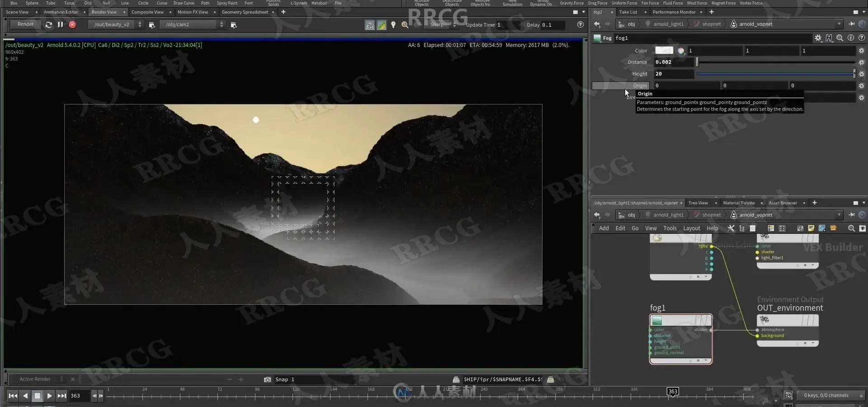The image size is (868, 407).
Task: Jump to camera node icon beside cam2
Action: click(x=234, y=25)
